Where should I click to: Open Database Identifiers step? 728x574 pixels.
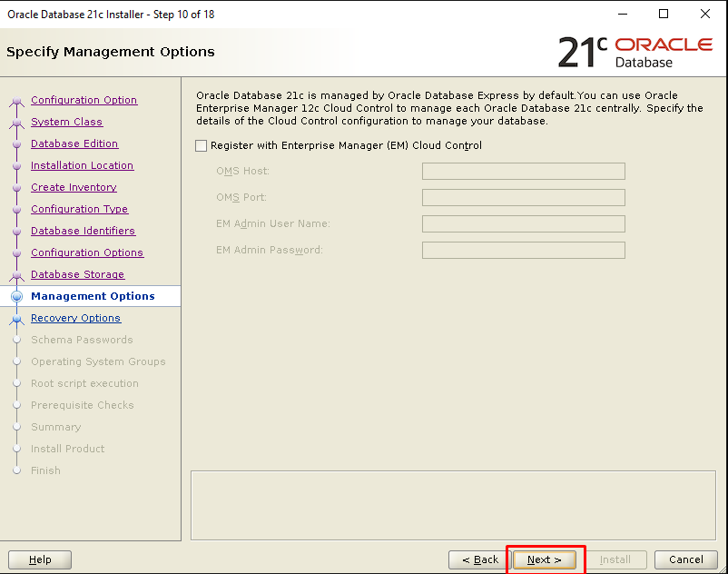click(84, 231)
